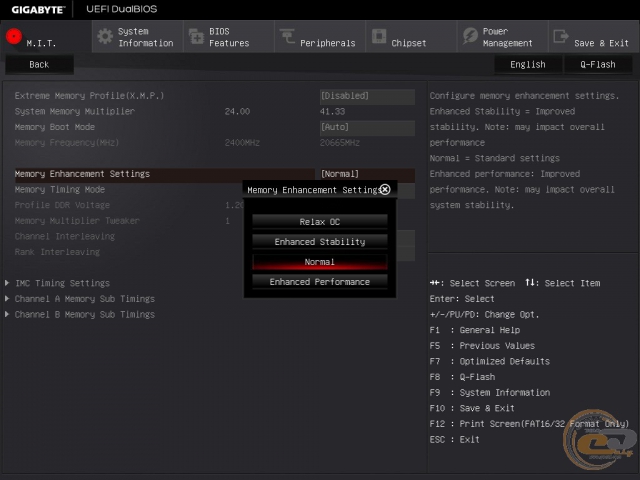Image resolution: width=640 pixels, height=480 pixels.
Task: Select Relax OC option
Action: (x=320, y=222)
